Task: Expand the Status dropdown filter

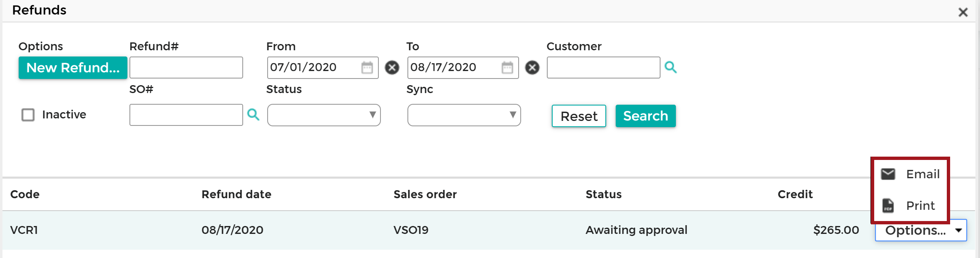Action: pos(324,115)
